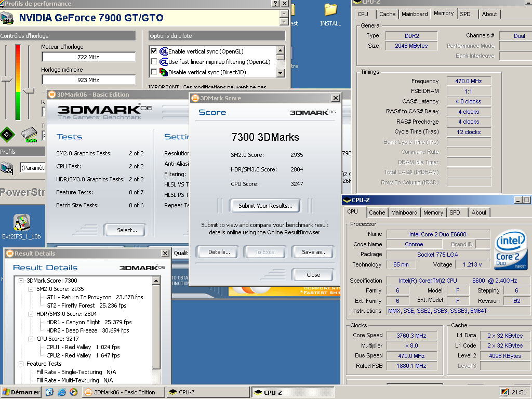Open the Démarrer start menu

point(20,392)
